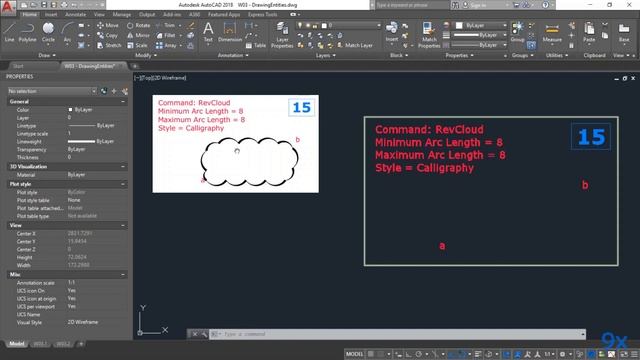
Task: Insert a Table from Annotation panel
Action: click(x=256, y=45)
